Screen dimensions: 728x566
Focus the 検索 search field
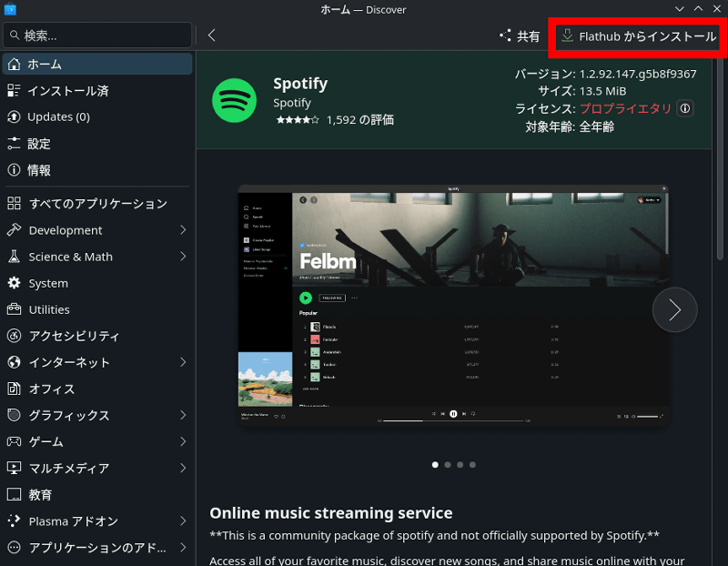[97, 35]
